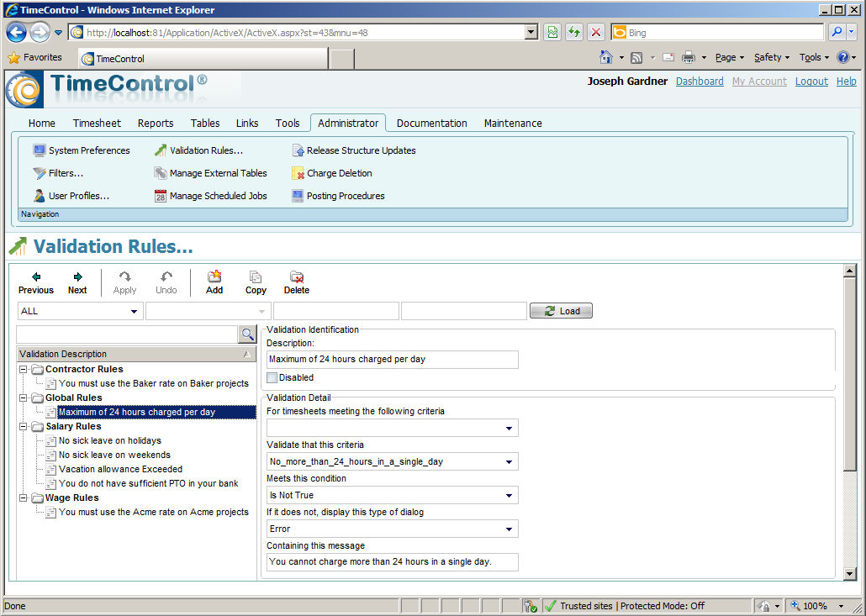Open the Reports tab

[x=156, y=123]
